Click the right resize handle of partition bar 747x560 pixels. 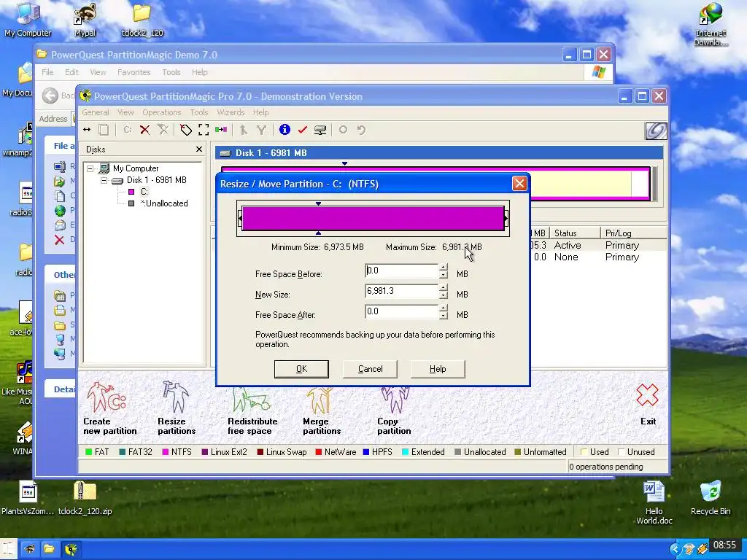tap(506, 219)
